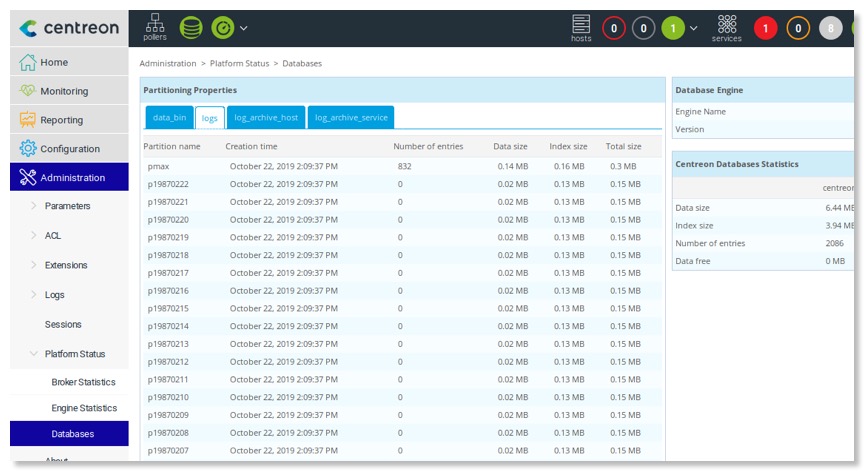This screenshot has height=471, width=864.
Task: Expand the hosts status dropdown arrow
Action: click(x=694, y=28)
